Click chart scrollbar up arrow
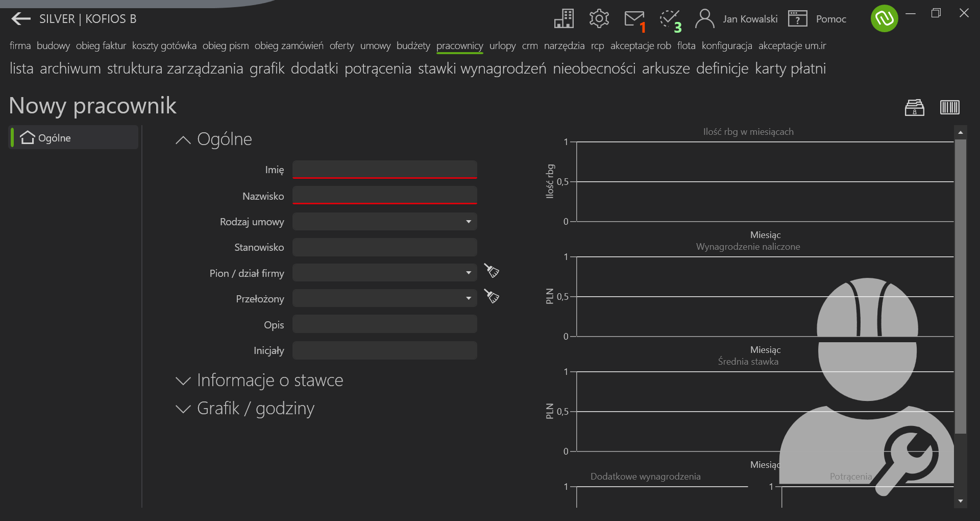 tap(961, 132)
